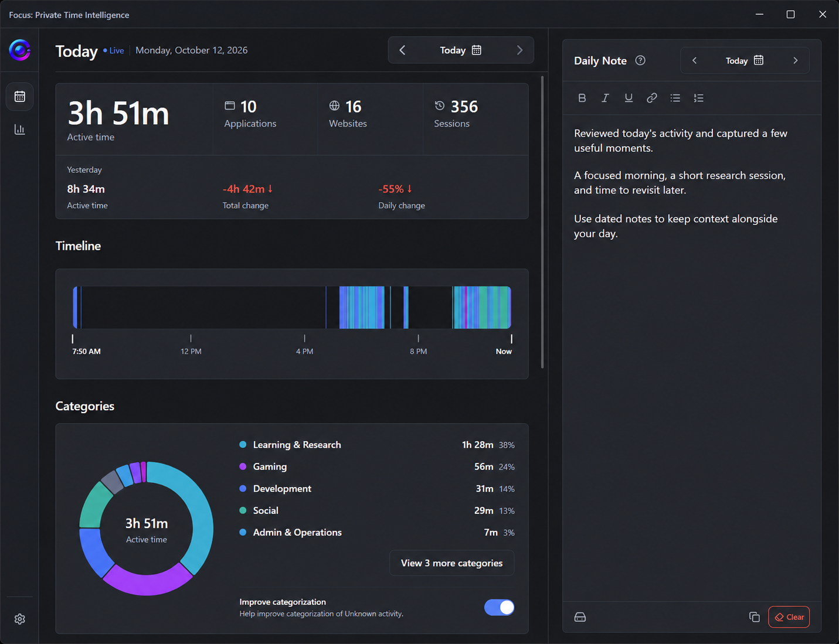Screen dimensions: 839x644
Task: Open the statistics chart view in sidebar
Action: (20, 130)
